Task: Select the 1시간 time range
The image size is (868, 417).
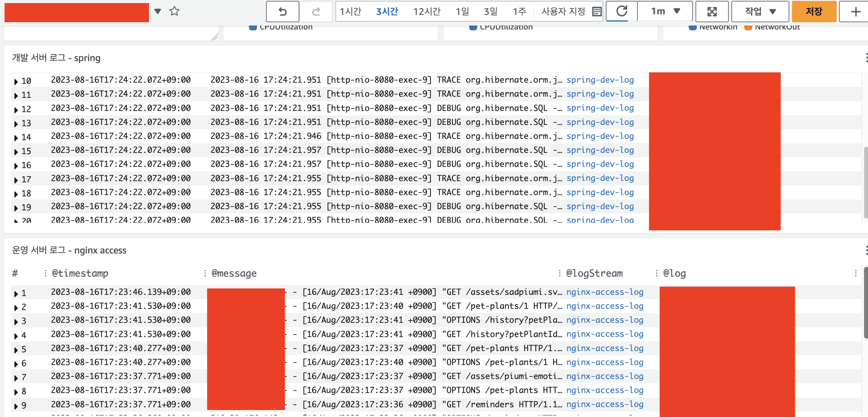Action: click(x=350, y=12)
